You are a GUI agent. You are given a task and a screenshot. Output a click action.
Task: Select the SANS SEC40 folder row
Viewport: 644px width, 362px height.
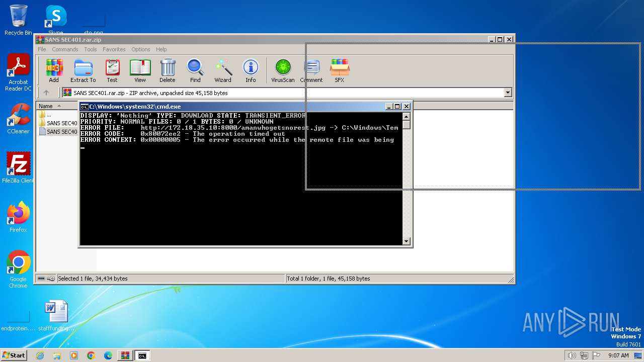(x=58, y=123)
